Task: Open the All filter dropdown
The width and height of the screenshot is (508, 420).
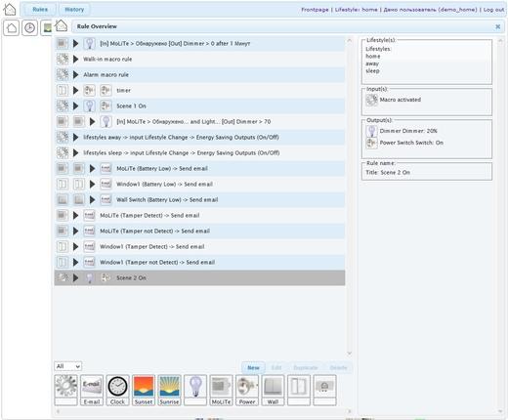Action: pos(67,366)
